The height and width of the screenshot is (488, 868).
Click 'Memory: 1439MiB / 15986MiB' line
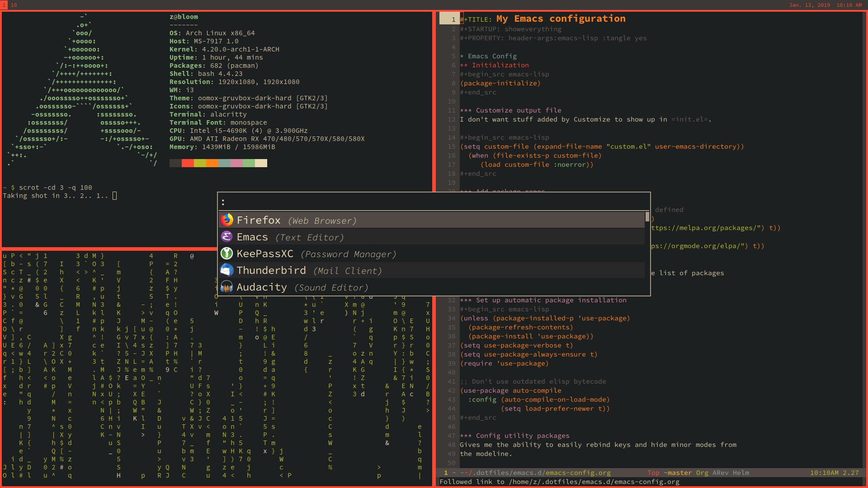[222, 147]
